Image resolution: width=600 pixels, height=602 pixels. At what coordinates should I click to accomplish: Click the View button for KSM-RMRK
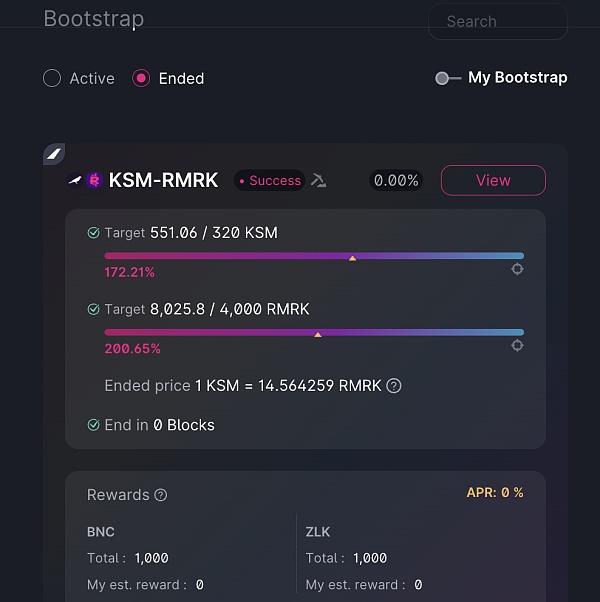(493, 180)
